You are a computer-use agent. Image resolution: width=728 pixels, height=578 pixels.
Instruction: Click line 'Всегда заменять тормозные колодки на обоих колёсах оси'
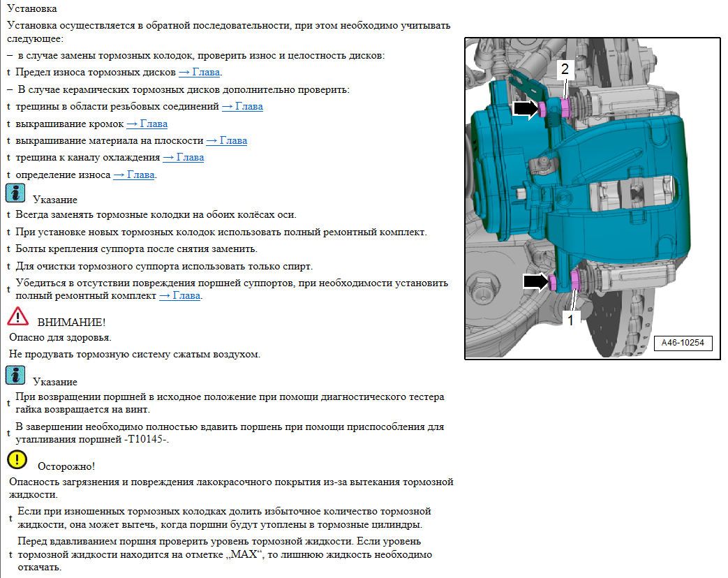coord(156,215)
